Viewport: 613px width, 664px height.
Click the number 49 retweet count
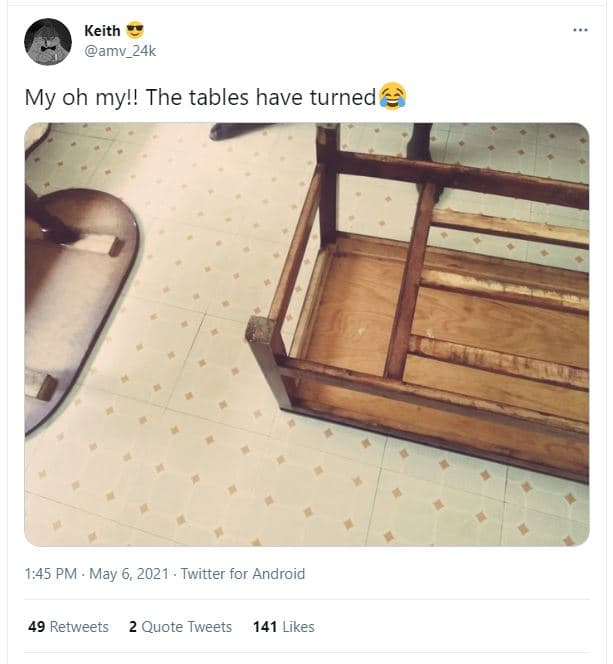(36, 627)
